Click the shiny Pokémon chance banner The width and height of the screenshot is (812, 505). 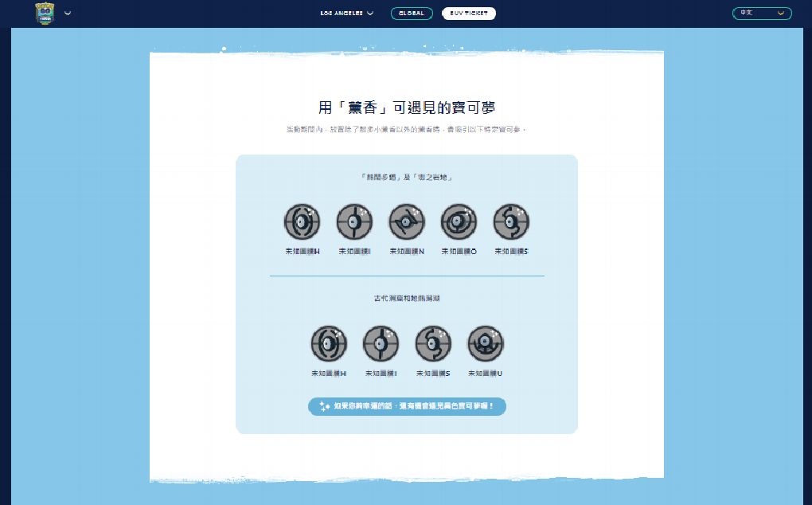[407, 406]
